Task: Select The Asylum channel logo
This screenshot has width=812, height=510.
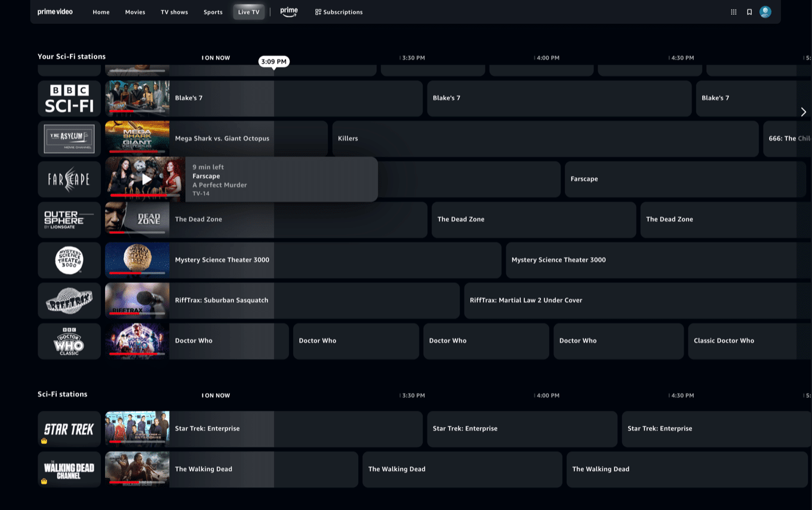Action: 69,139
